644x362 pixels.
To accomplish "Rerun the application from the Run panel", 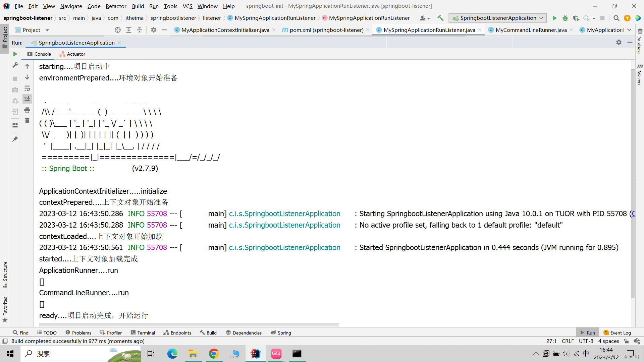I will coord(15,54).
